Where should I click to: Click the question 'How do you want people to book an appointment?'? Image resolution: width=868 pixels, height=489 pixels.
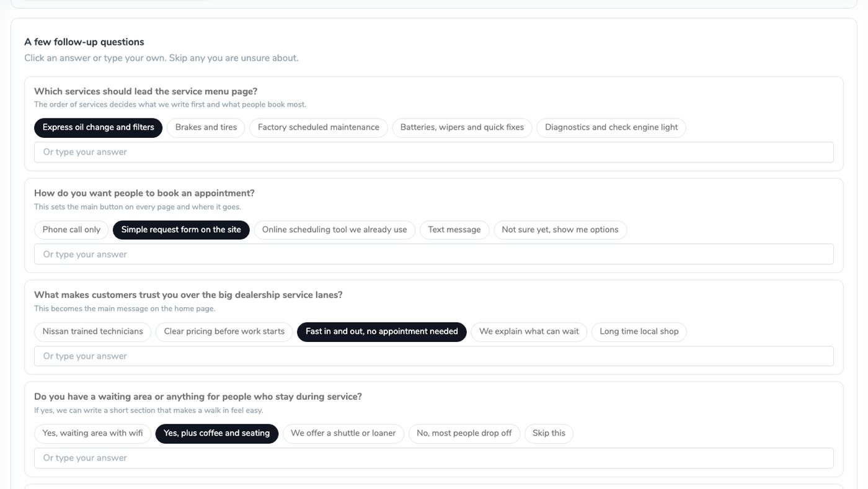coord(144,193)
